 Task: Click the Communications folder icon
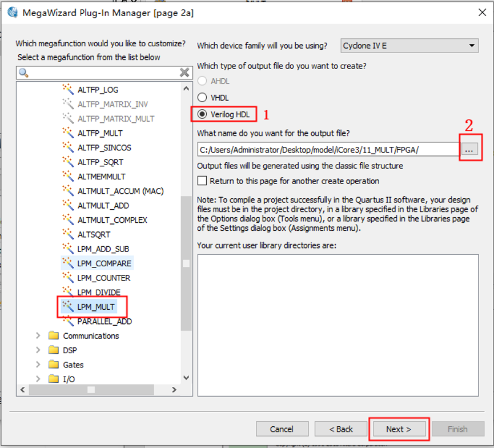pos(54,336)
